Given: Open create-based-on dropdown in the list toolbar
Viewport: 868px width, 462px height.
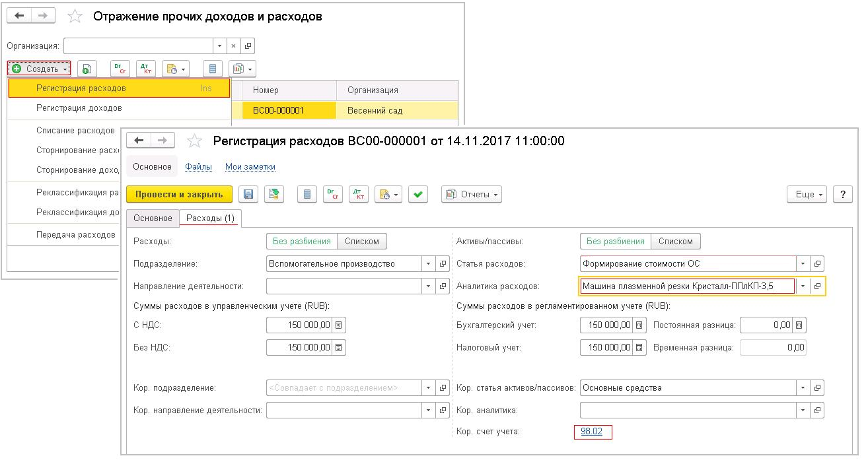Looking at the screenshot, I should 175,69.
